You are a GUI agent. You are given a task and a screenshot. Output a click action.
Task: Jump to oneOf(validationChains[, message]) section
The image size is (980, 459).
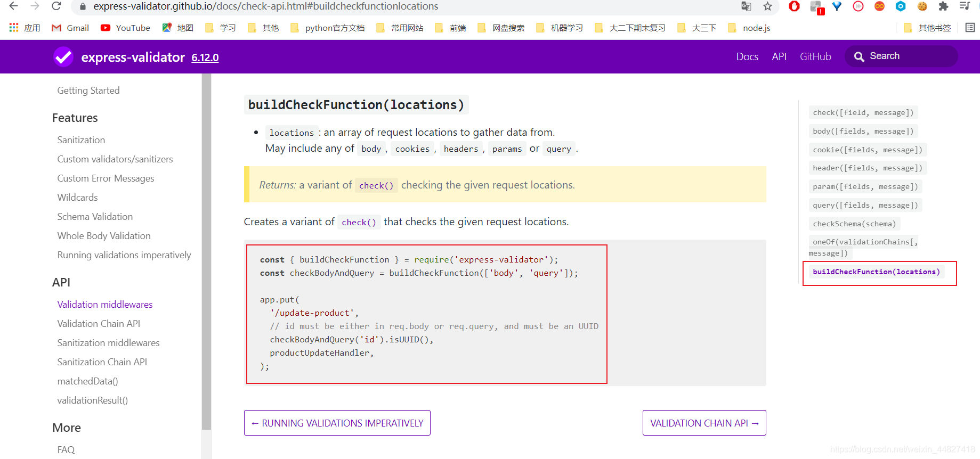click(x=863, y=248)
